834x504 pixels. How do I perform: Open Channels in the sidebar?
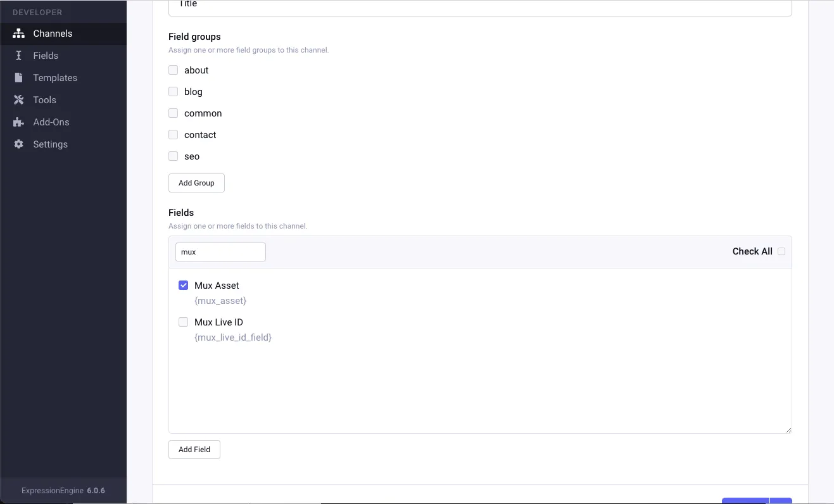coord(63,34)
